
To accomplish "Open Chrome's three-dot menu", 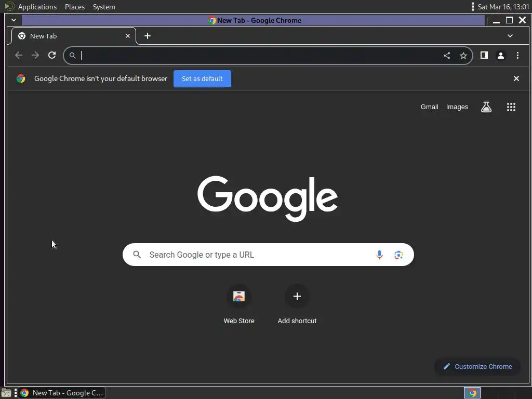I will pyautogui.click(x=518, y=55).
